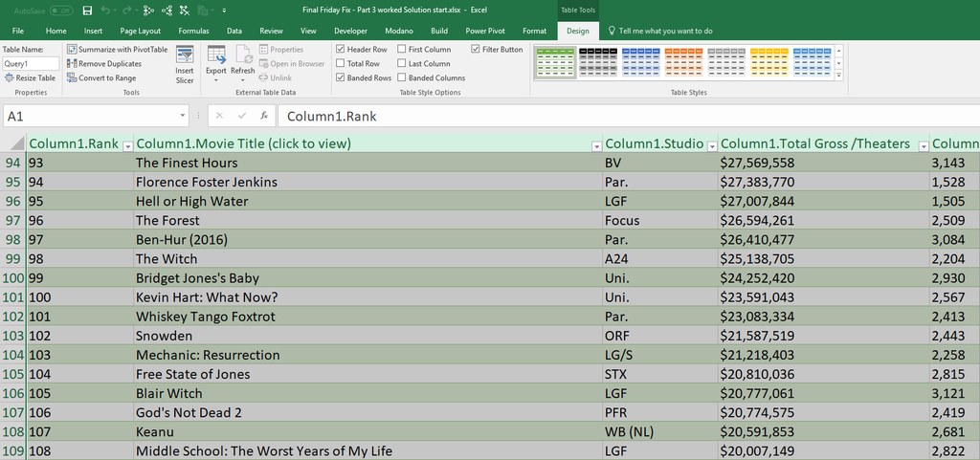This screenshot has width=980, height=460.
Task: Open the Customize Quick Access Toolbar arrow
Action: coord(224,11)
